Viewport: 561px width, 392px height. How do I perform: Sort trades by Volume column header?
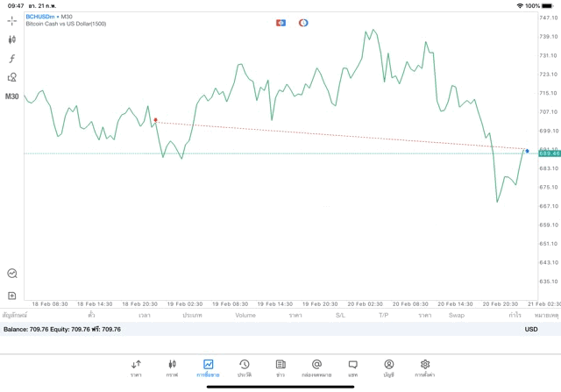[245, 315]
